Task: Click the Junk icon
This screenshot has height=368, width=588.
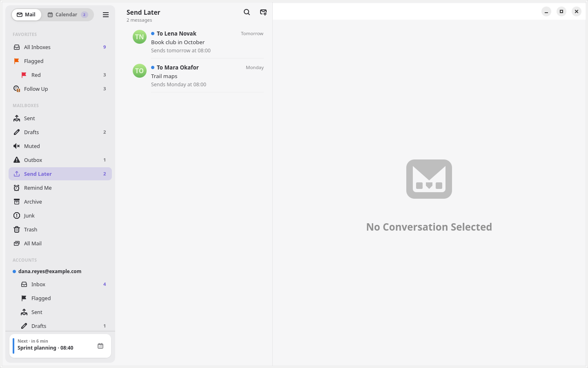Action: (x=17, y=215)
